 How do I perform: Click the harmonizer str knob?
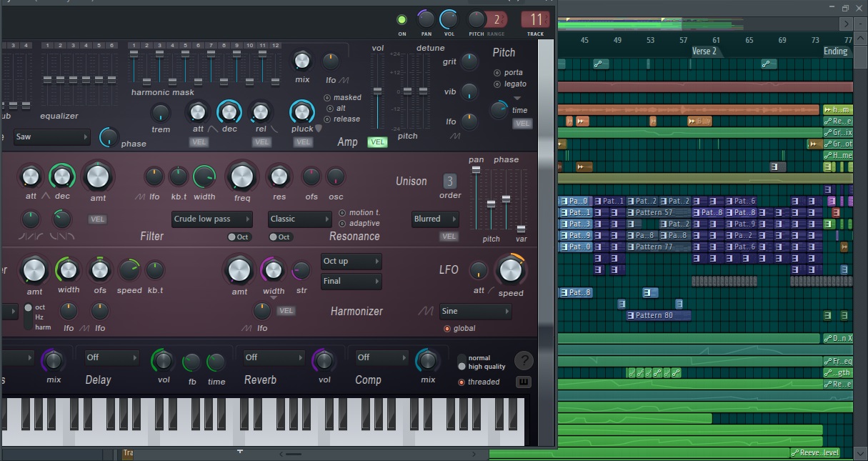click(301, 270)
